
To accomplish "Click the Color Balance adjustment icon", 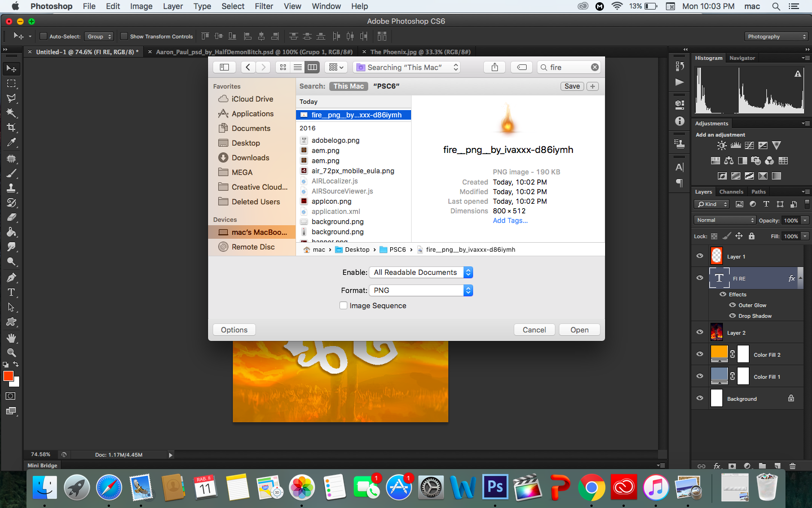I will click(729, 161).
